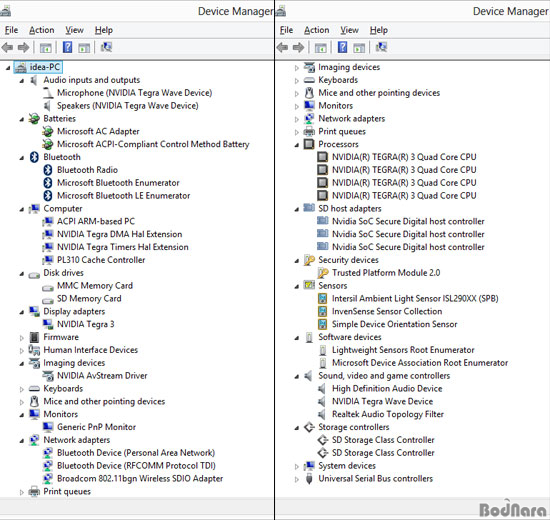The width and height of the screenshot is (550, 520).
Task: Click the Microsoft AC Adapter battery icon
Action: (47, 131)
